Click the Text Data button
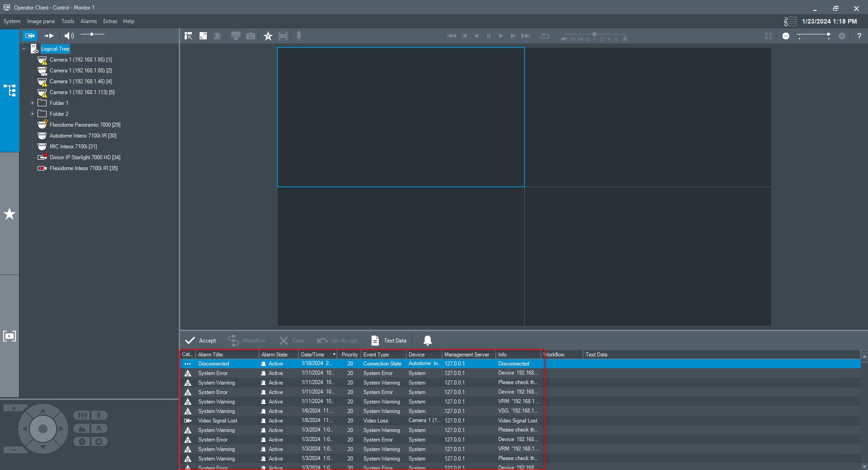The height and width of the screenshot is (470, 868). pyautogui.click(x=389, y=341)
